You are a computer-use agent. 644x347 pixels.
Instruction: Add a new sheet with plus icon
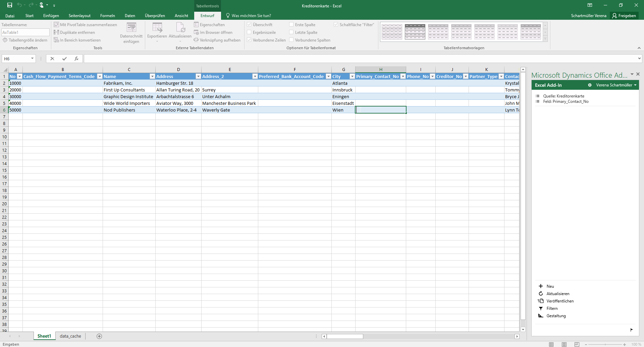99,336
